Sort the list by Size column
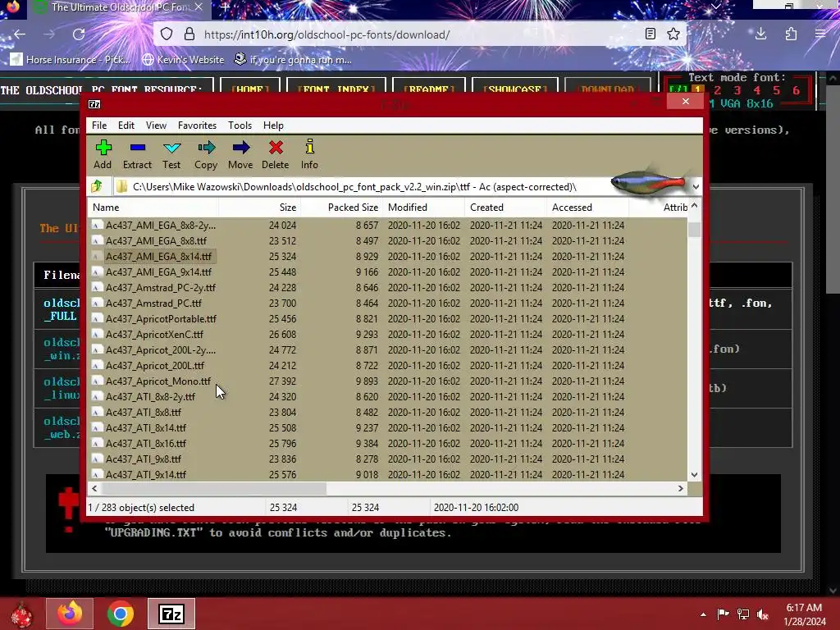 259,208
